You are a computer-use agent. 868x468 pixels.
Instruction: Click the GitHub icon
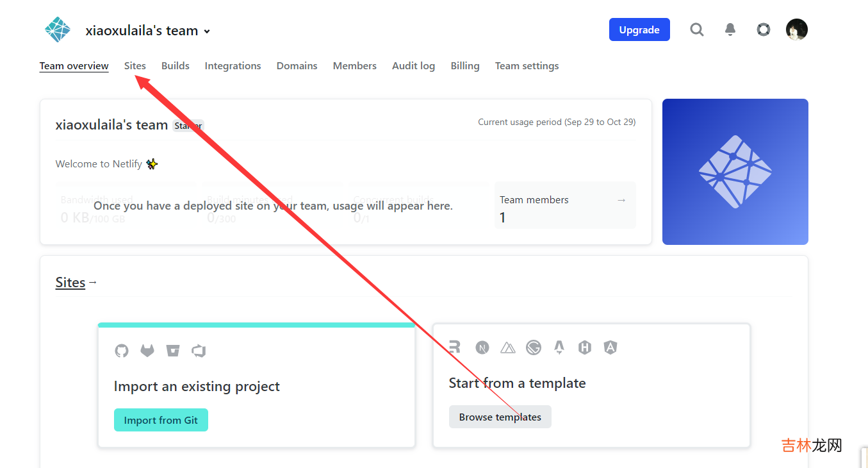(122, 351)
